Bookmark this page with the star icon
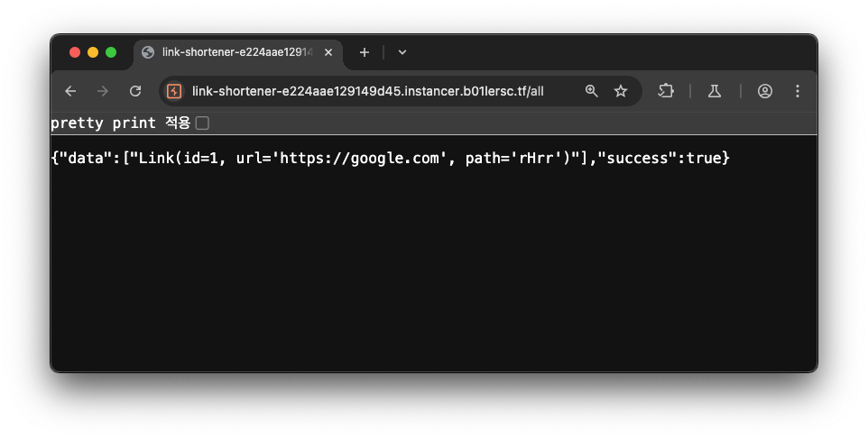This screenshot has height=439, width=868. click(x=621, y=91)
